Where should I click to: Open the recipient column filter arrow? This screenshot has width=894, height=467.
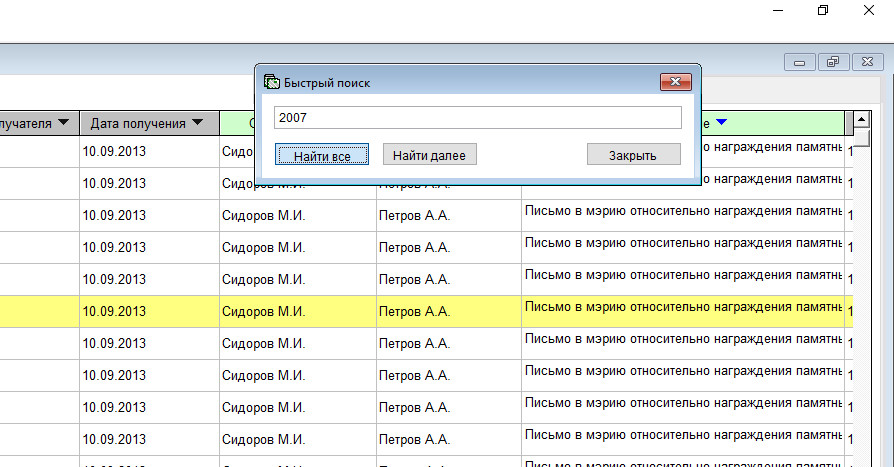coord(63,122)
